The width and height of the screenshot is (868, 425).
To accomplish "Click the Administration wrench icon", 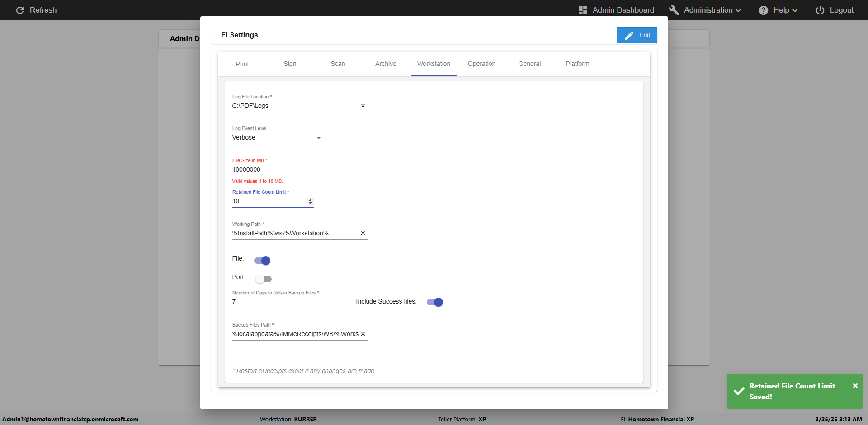I will [x=674, y=10].
